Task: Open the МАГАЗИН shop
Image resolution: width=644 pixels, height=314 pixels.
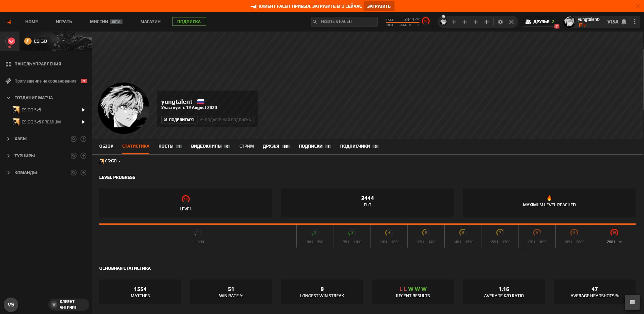Action: [x=150, y=22]
